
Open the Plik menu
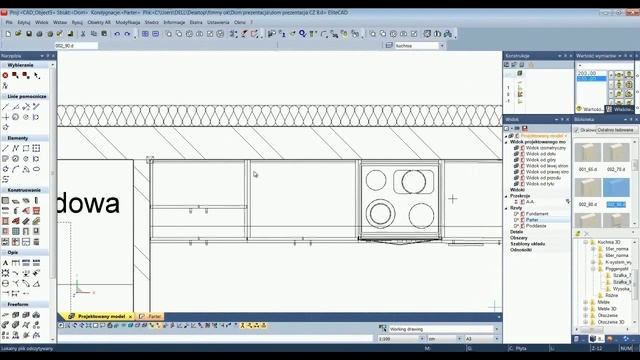pyautogui.click(x=9, y=22)
